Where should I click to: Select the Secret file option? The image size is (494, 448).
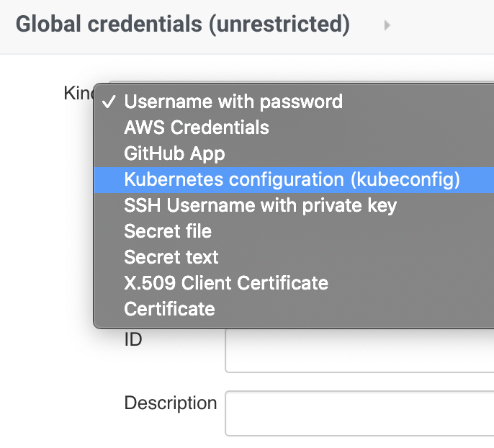[x=168, y=231]
